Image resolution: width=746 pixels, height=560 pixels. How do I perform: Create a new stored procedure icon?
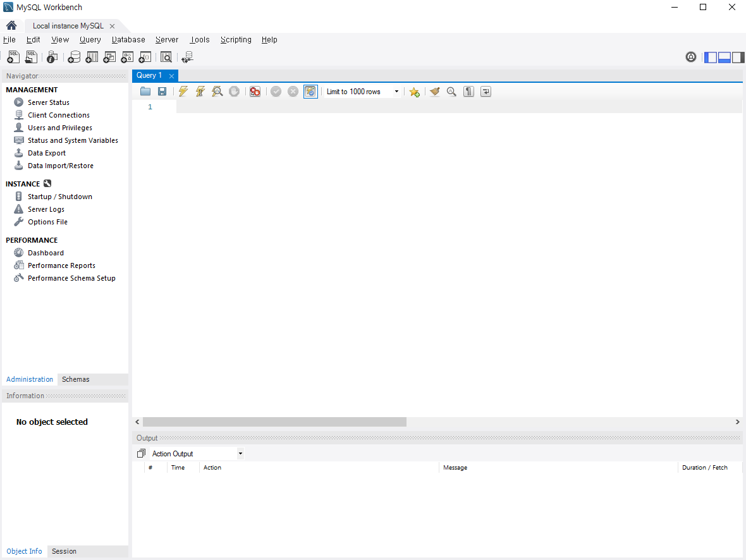pos(127,57)
